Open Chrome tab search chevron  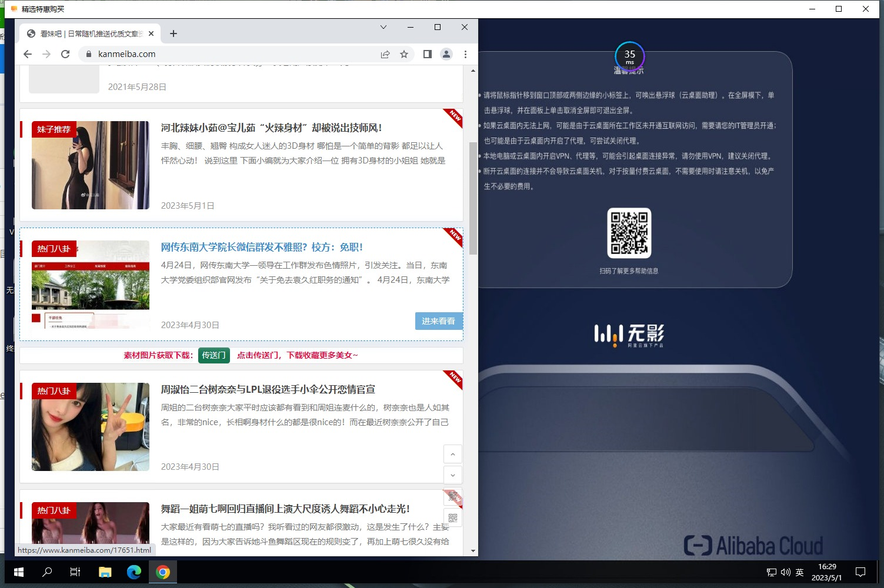click(383, 27)
